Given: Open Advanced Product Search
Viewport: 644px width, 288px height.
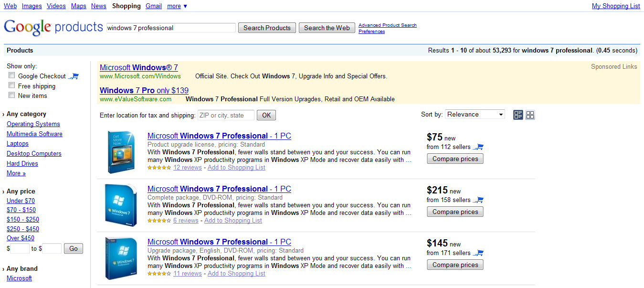Looking at the screenshot, I should [x=388, y=25].
